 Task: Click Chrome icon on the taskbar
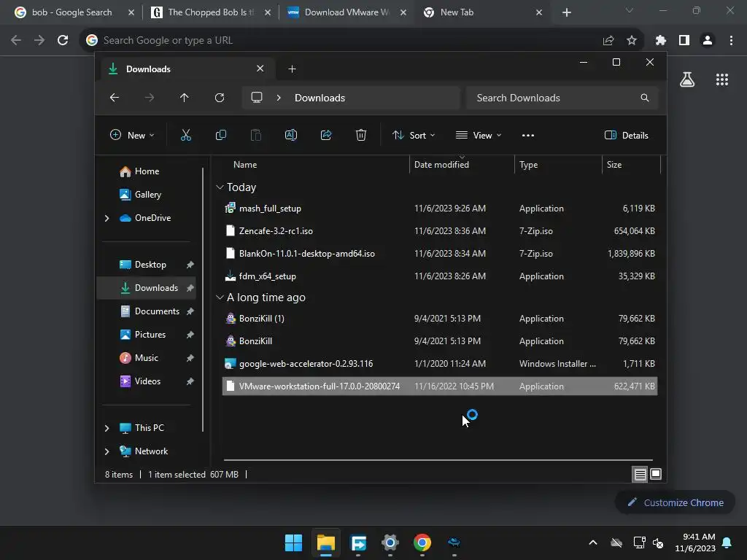(x=422, y=542)
